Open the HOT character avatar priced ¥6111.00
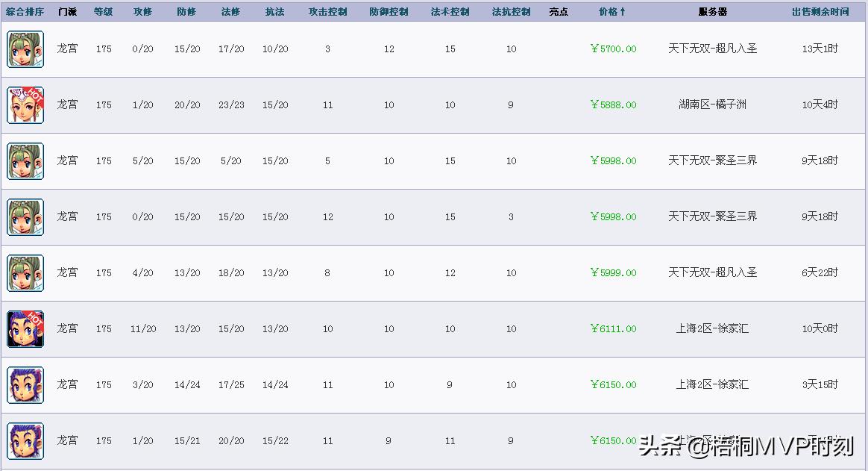The image size is (868, 471). pos(25,329)
